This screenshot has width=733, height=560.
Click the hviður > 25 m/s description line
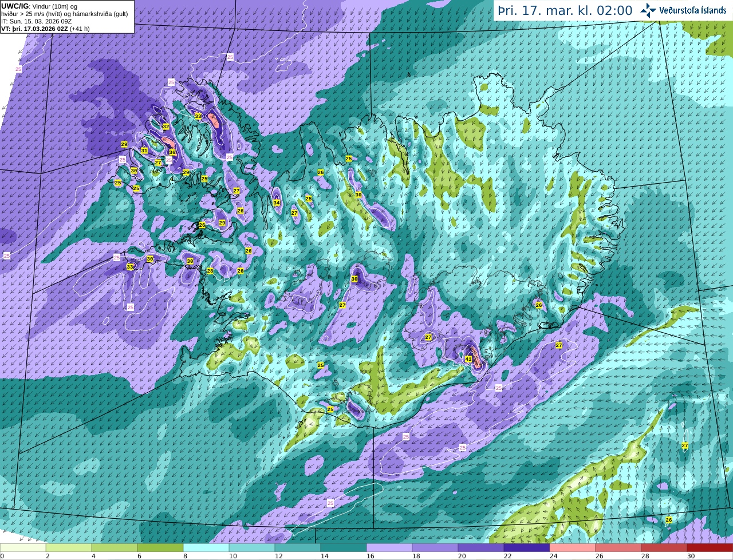[64, 14]
